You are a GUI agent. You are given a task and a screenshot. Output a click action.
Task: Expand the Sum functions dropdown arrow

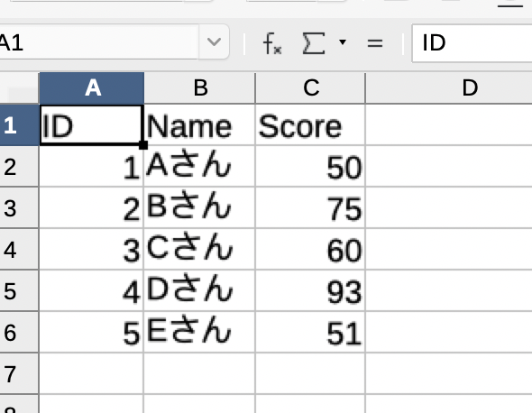coord(343,42)
